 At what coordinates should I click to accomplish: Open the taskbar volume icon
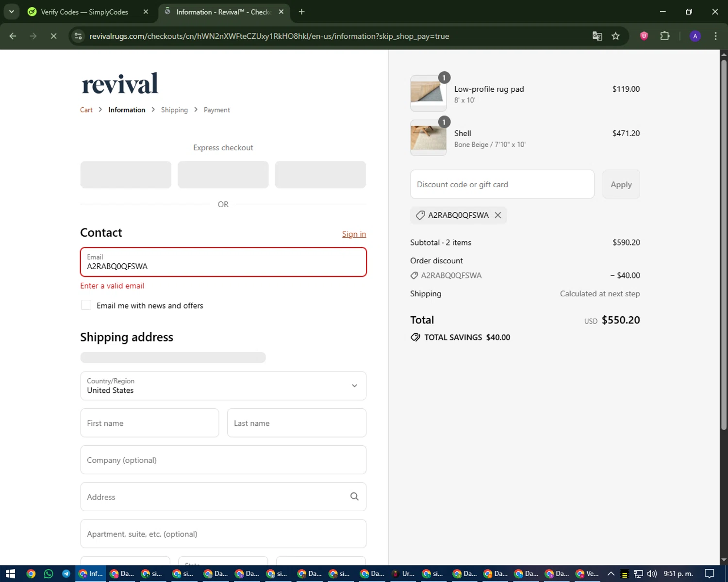click(652, 574)
